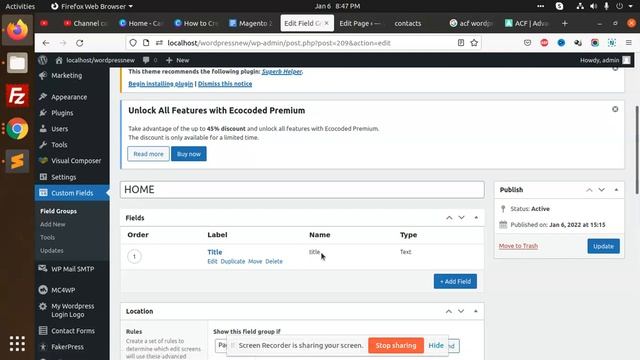Toggle reader view icon in address bar
The height and width of the screenshot is (360, 640).
click(x=461, y=43)
